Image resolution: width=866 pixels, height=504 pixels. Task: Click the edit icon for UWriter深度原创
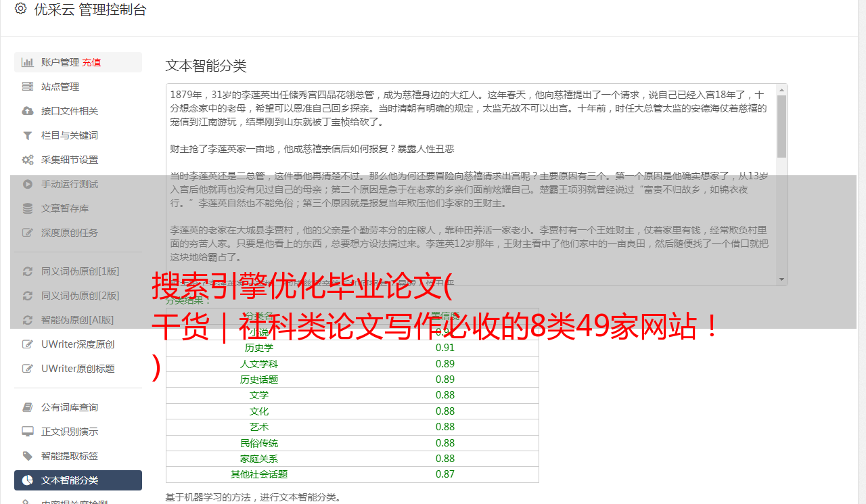28,344
